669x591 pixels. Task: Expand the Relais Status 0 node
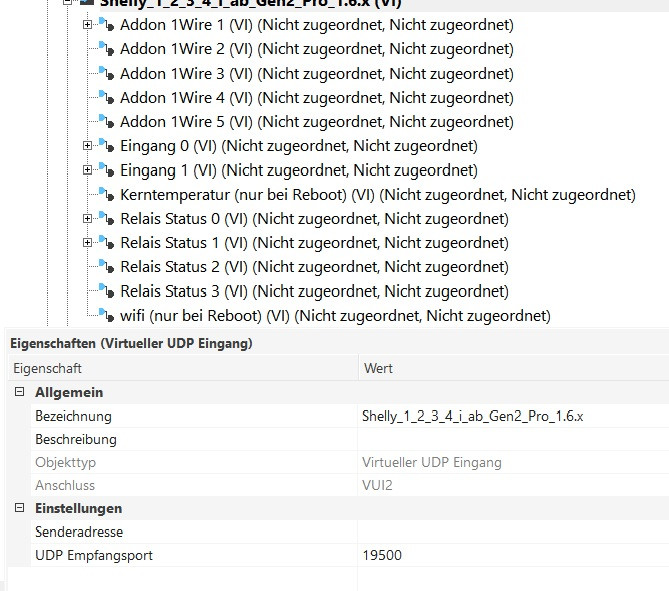coord(87,219)
